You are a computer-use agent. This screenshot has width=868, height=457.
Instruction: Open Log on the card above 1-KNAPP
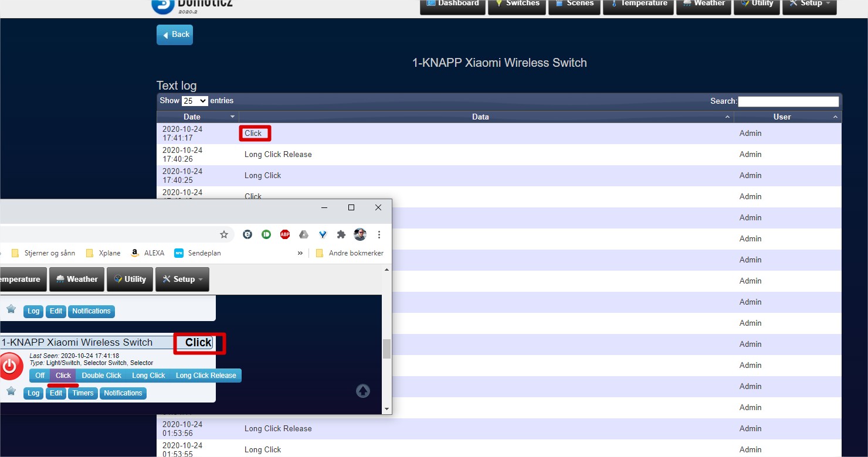[33, 311]
